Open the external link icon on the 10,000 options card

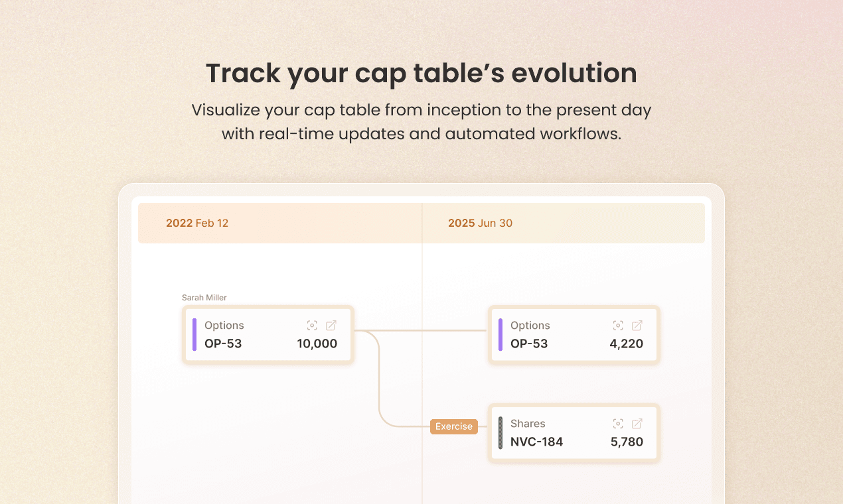pyautogui.click(x=331, y=326)
